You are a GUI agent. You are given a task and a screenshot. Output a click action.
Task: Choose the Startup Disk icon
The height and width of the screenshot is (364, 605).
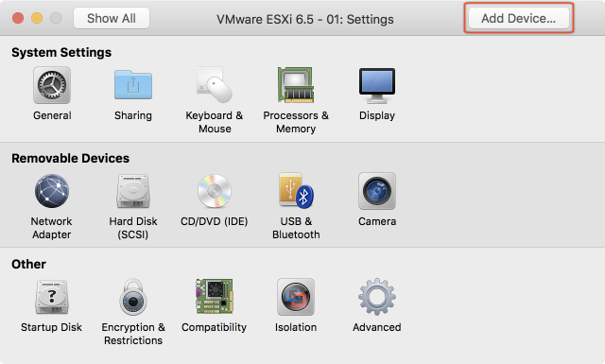(x=52, y=297)
